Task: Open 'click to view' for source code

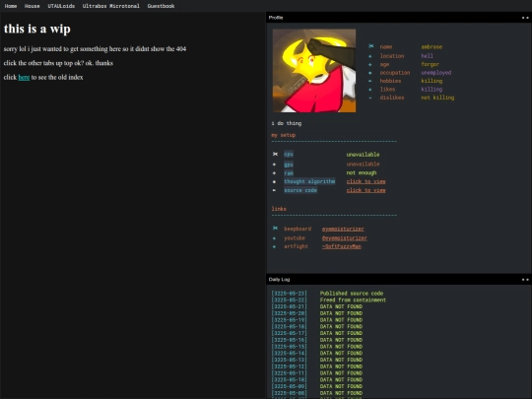Action: [x=366, y=190]
